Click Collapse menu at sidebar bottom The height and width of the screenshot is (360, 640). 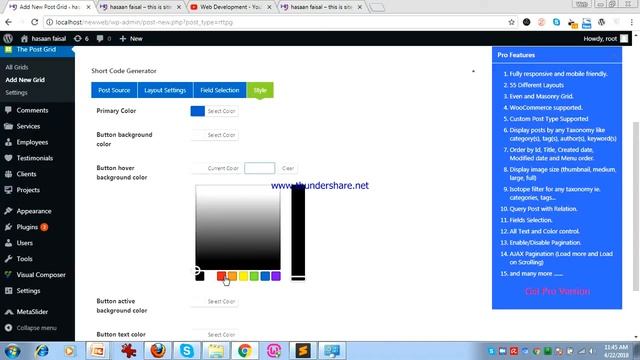point(37,328)
